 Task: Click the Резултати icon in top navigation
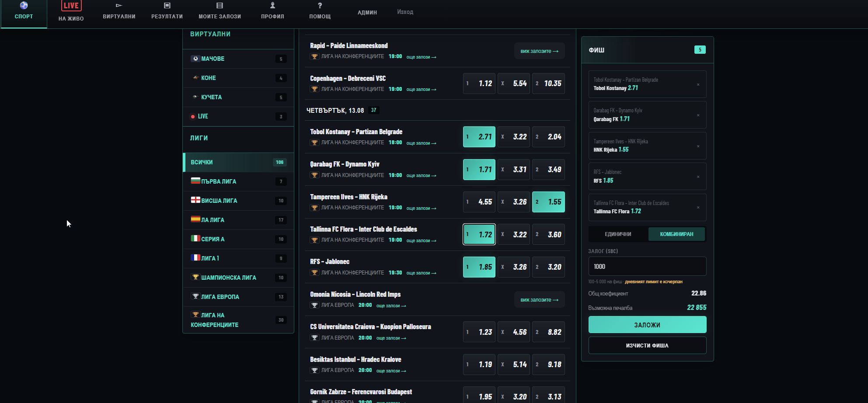click(x=167, y=5)
